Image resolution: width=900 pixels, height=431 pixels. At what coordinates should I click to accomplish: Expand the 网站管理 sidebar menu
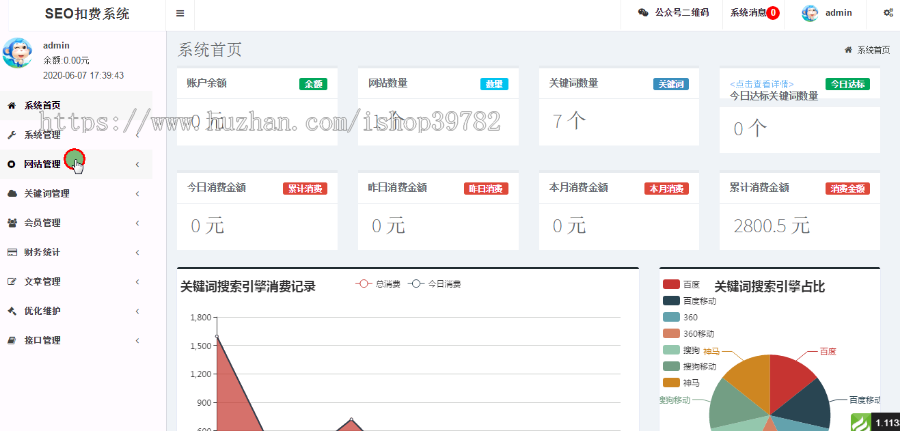50,164
